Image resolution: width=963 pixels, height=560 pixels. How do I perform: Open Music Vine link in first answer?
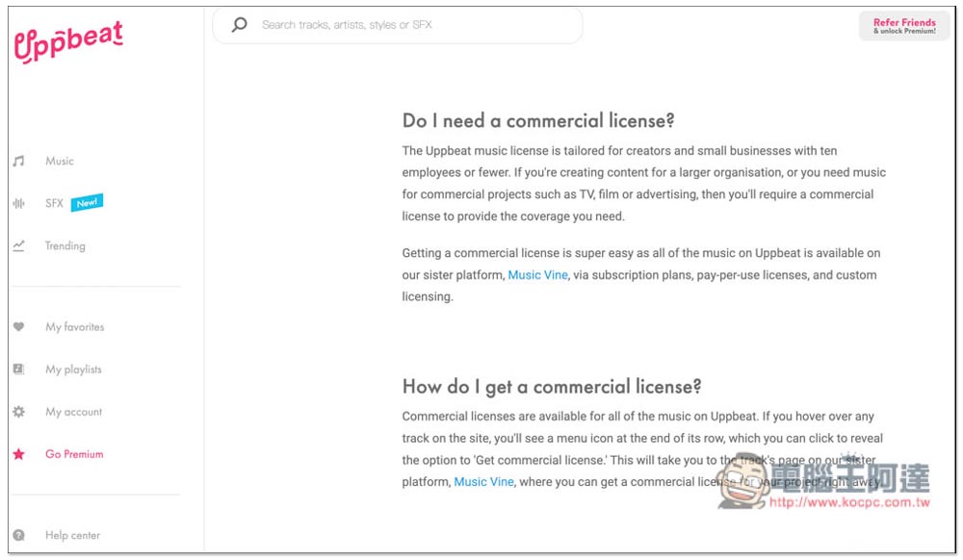537,275
